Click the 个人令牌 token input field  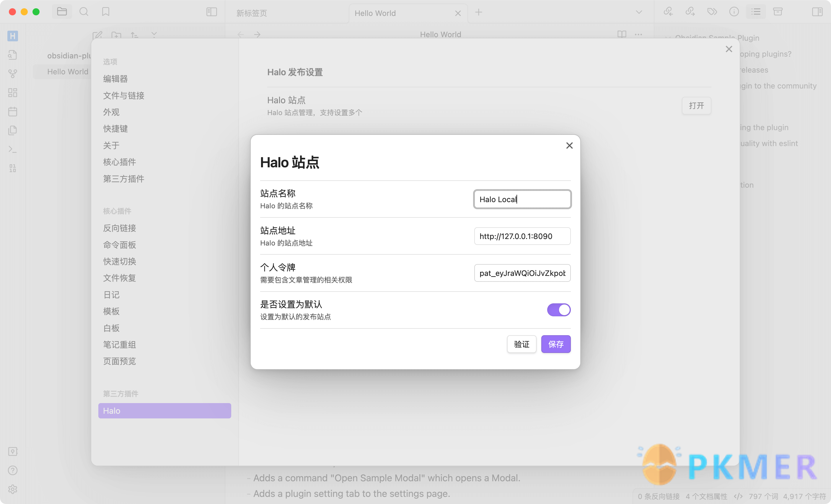point(522,273)
